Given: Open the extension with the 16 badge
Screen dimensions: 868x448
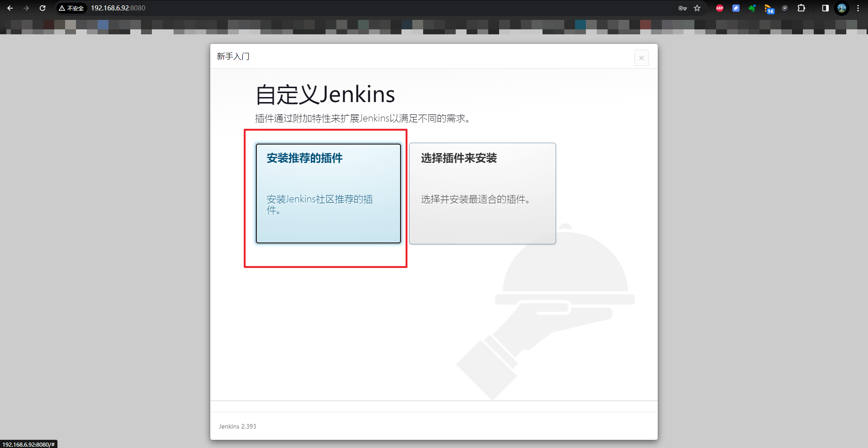Looking at the screenshot, I should coord(769,9).
